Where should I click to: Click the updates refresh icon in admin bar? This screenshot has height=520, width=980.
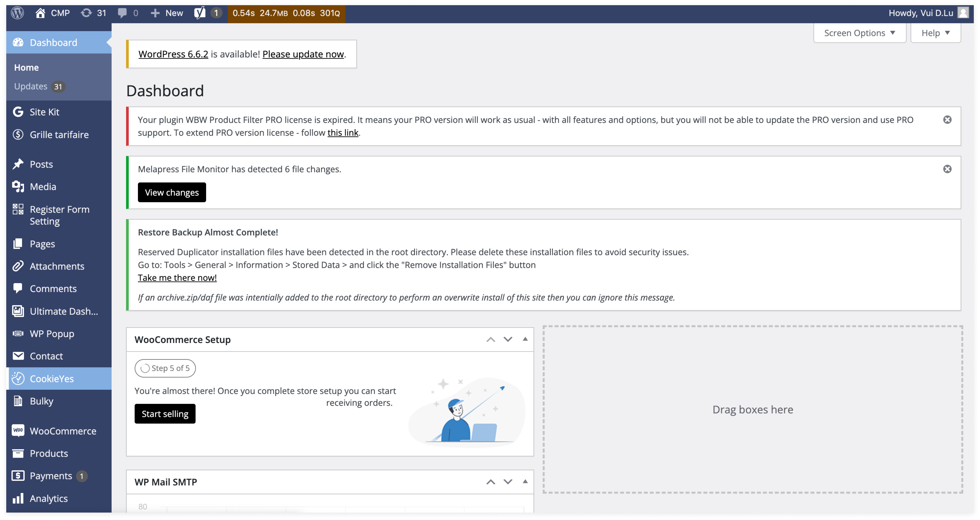(x=86, y=13)
